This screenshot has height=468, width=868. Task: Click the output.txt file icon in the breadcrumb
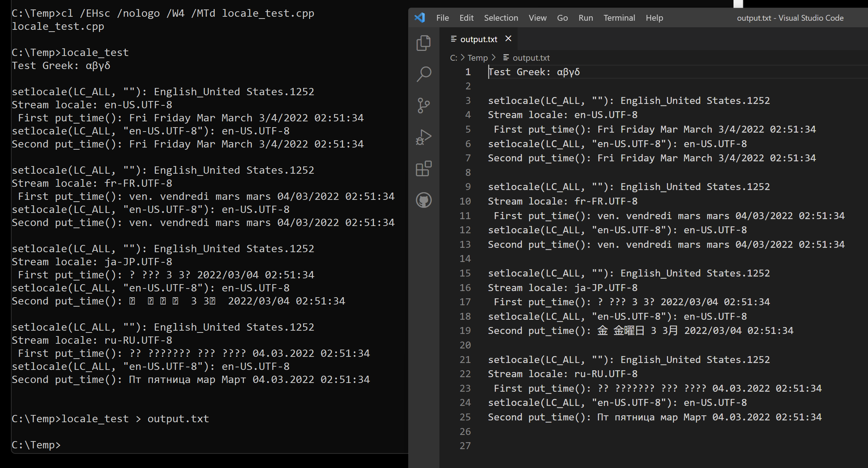[506, 57]
